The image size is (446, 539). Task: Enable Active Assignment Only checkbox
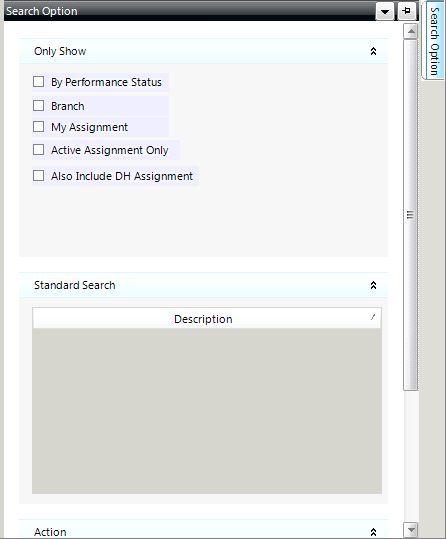click(39, 150)
